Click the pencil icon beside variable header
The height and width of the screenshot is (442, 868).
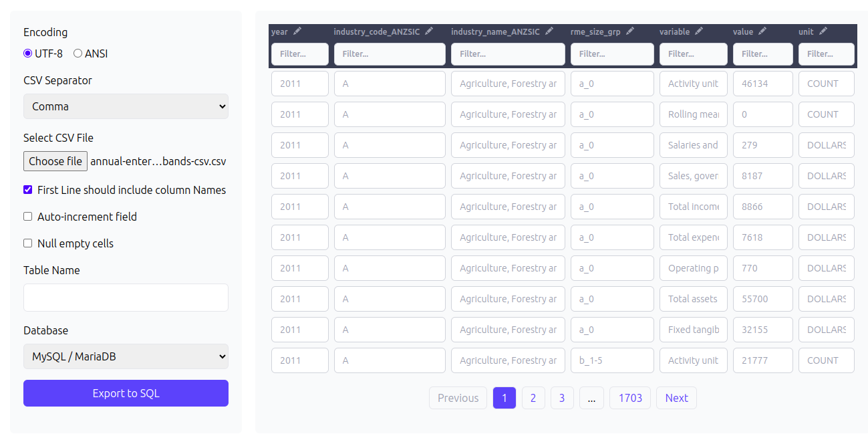pos(699,31)
